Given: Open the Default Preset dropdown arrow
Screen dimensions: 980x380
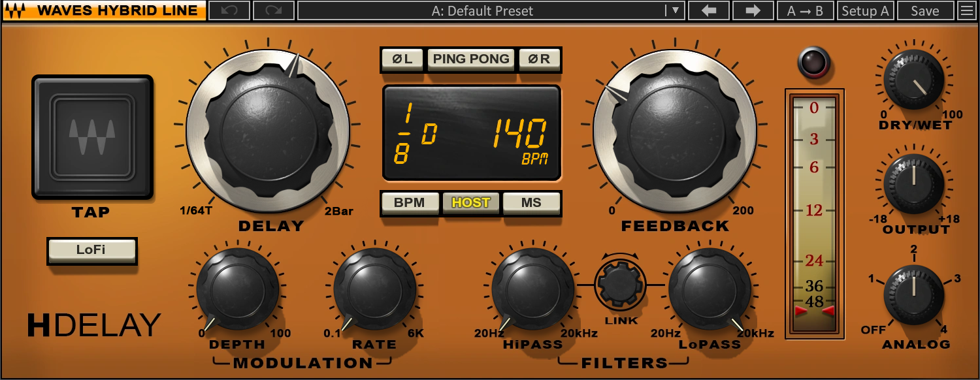Looking at the screenshot, I should tap(675, 10).
